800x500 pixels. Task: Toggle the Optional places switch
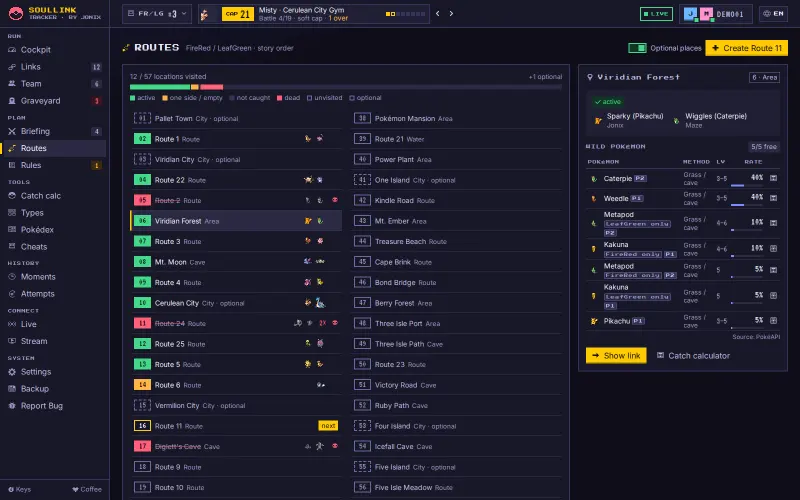pyautogui.click(x=637, y=48)
